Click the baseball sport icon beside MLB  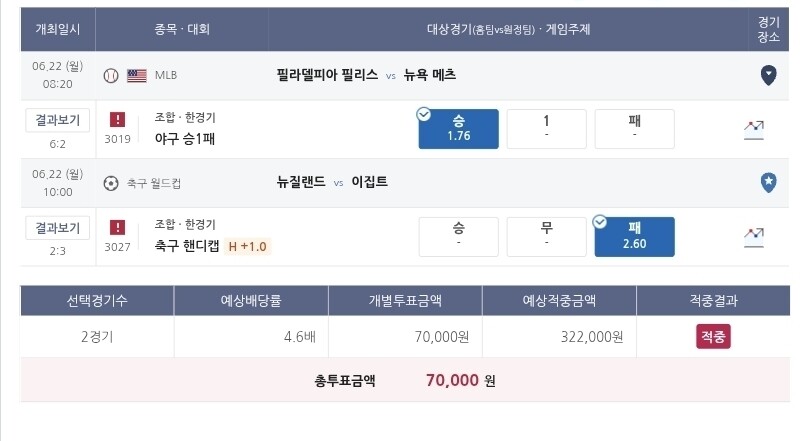pos(111,76)
